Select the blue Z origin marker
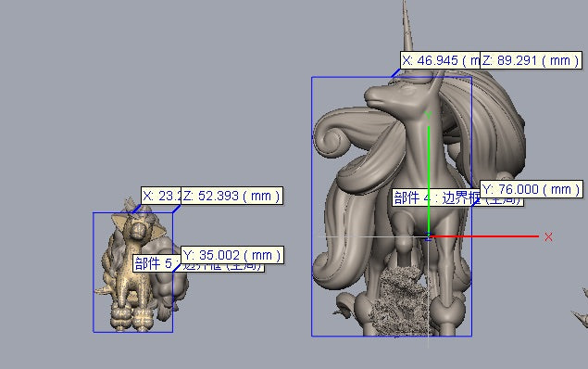Viewport: 588px width, 369px height. coord(428,236)
